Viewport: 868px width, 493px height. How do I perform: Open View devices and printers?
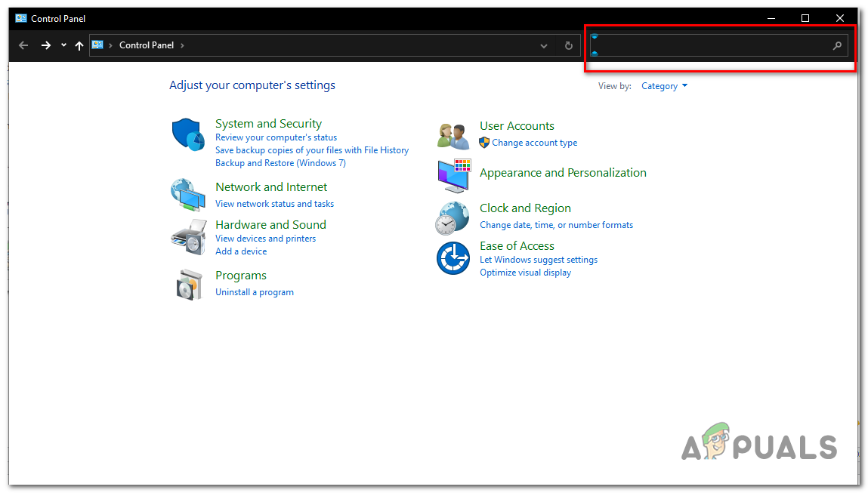[265, 238]
